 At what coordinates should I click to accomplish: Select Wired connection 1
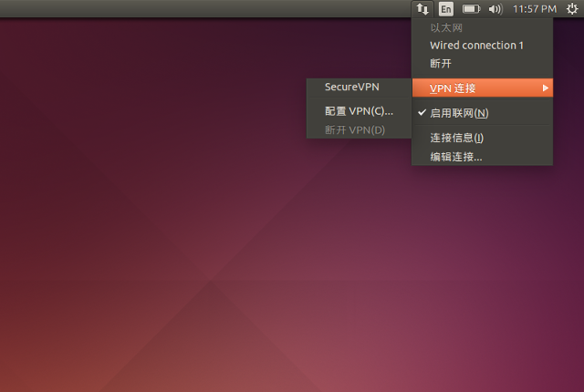482,46
